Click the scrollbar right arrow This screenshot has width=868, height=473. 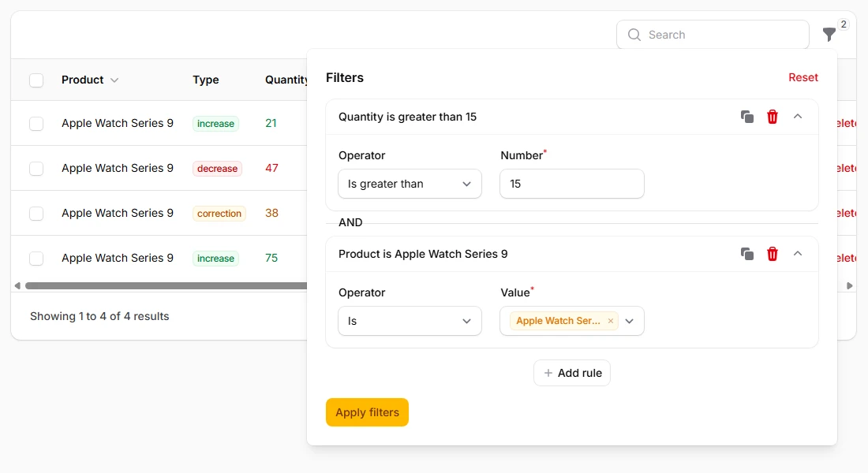(850, 286)
